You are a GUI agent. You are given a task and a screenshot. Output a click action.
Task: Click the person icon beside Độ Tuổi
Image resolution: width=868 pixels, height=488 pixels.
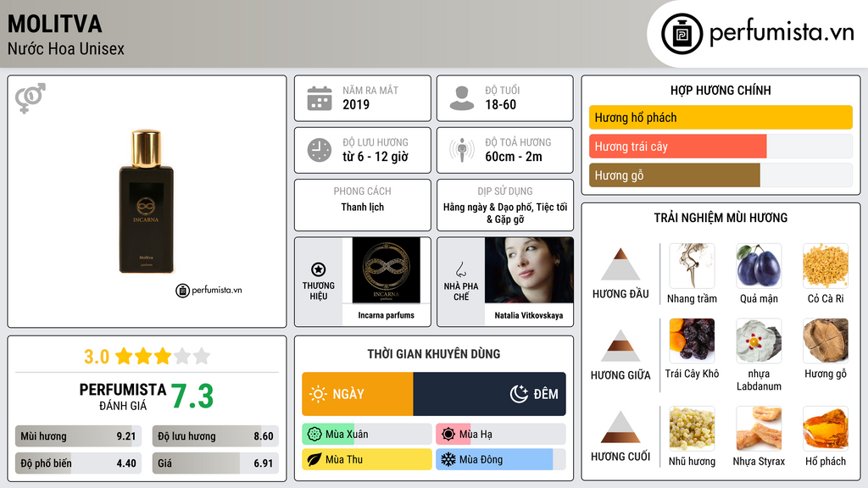click(462, 98)
